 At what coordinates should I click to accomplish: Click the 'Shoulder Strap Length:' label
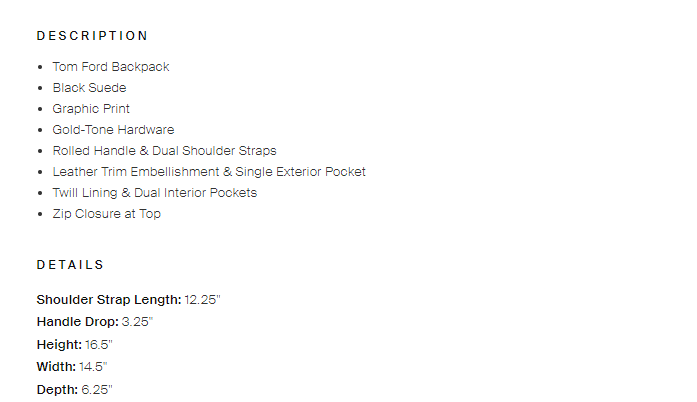[109, 299]
